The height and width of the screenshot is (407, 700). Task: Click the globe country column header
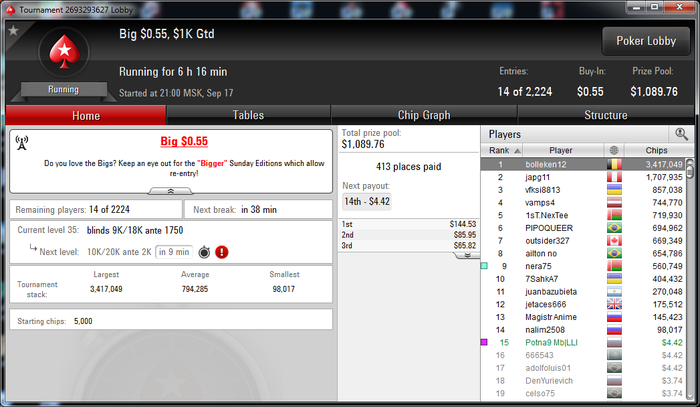coord(614,150)
